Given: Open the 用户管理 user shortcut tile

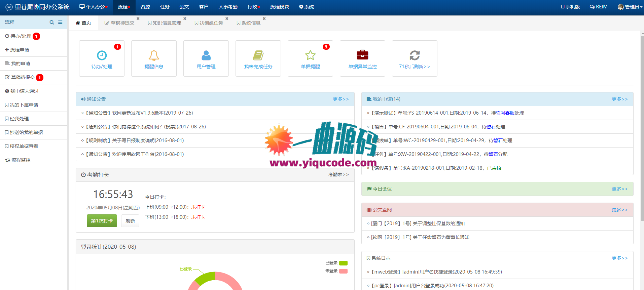Looking at the screenshot, I should 206,58.
